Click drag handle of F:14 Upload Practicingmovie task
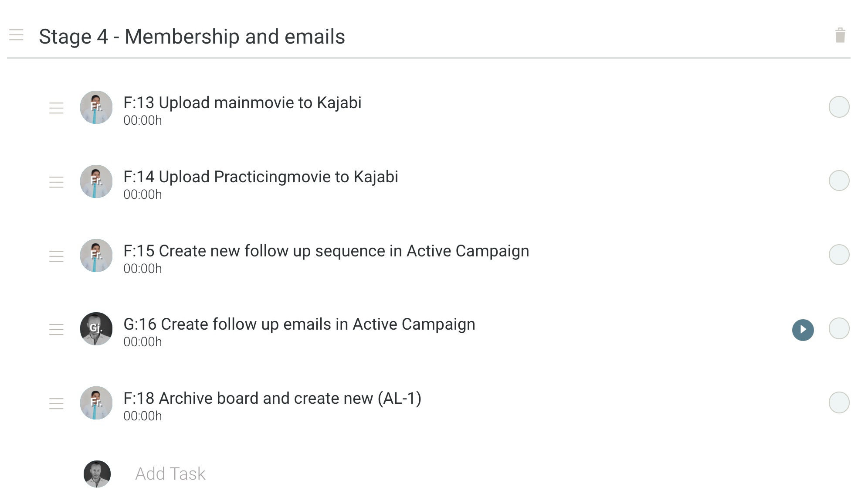868x491 pixels. pos(56,182)
